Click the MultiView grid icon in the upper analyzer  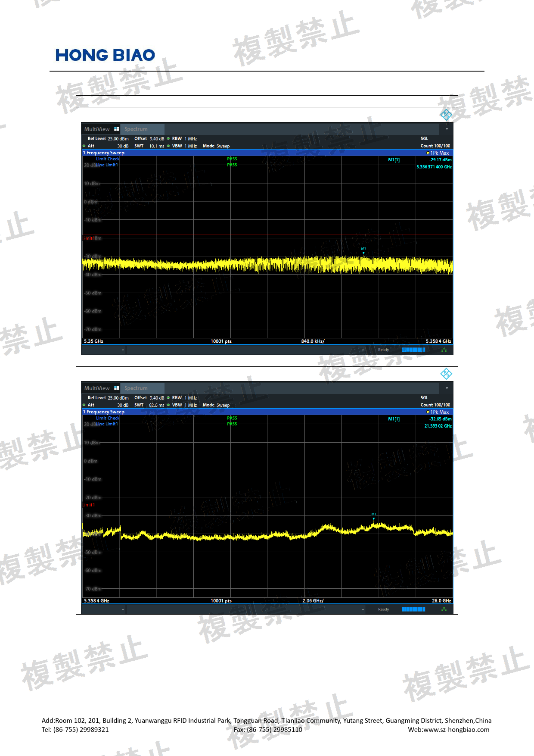point(116,129)
